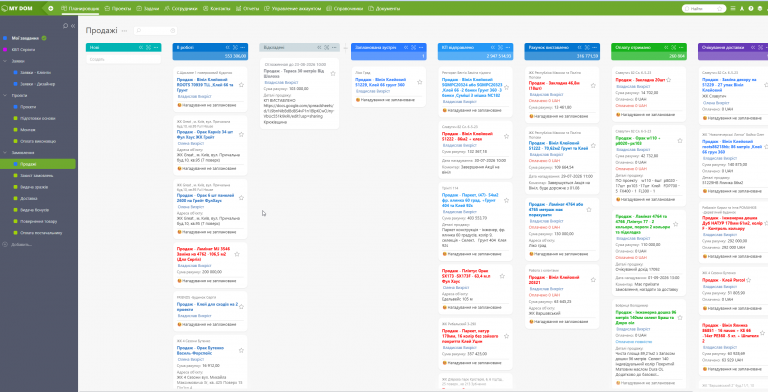Open the Нові column three-dot menu
The image size is (768, 392).
(156, 48)
